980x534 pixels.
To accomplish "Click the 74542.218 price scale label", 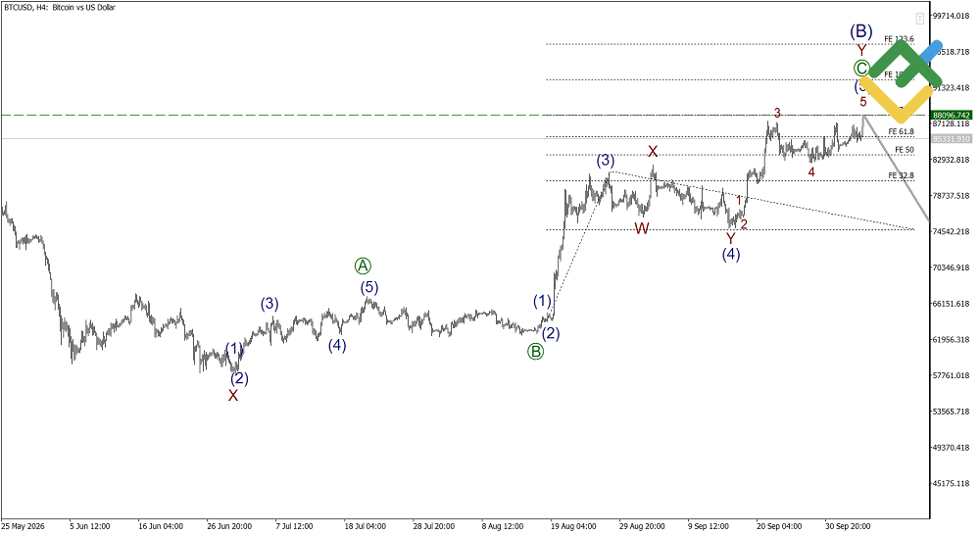I will [x=952, y=231].
